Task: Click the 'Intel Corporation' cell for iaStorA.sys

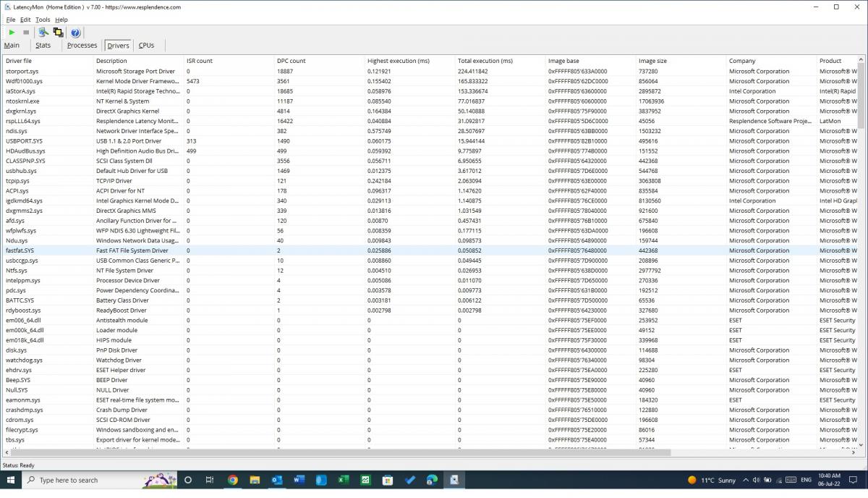Action: coord(752,91)
